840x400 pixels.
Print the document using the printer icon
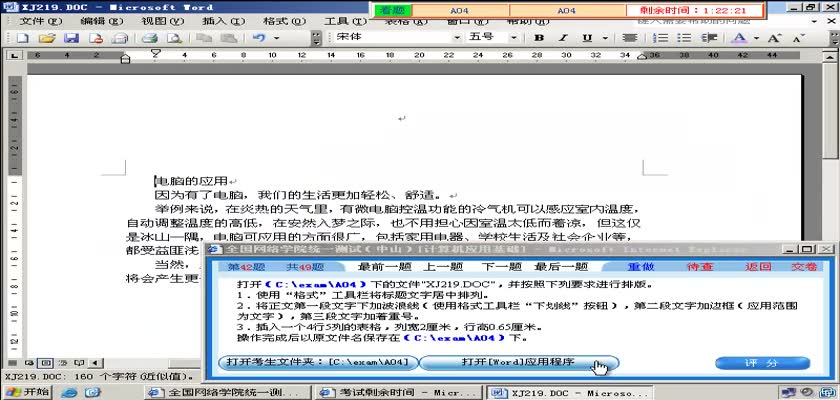149,38
